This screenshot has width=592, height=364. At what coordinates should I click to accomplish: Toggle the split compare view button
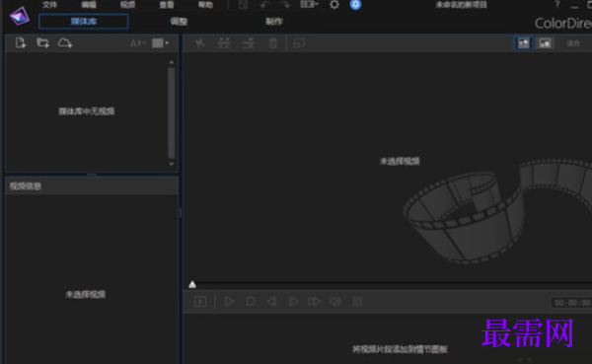523,43
